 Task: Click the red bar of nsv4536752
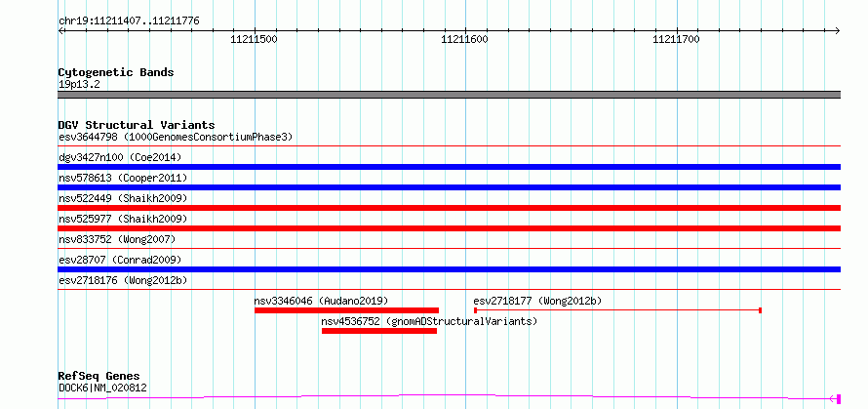coord(379,331)
